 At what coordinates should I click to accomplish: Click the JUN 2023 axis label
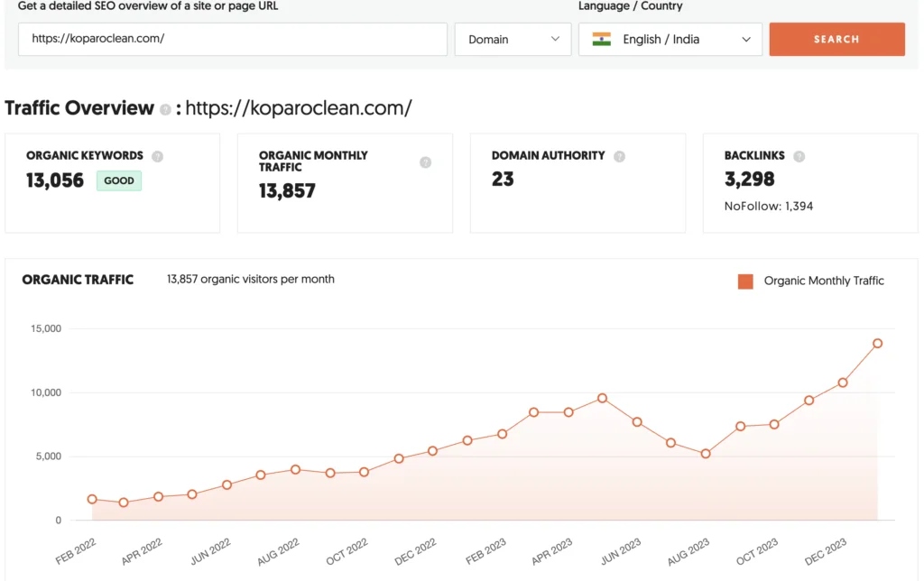[x=621, y=551]
